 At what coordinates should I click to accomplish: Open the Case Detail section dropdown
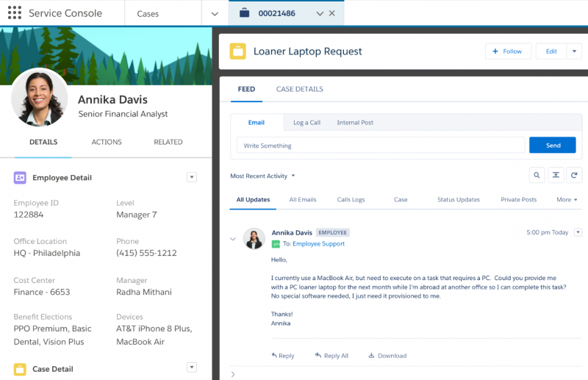(192, 368)
